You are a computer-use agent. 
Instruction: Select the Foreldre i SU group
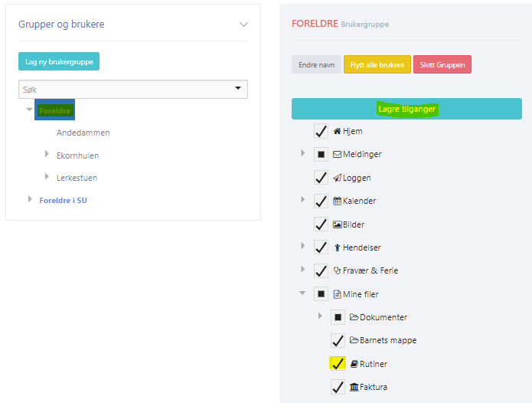pyautogui.click(x=63, y=200)
